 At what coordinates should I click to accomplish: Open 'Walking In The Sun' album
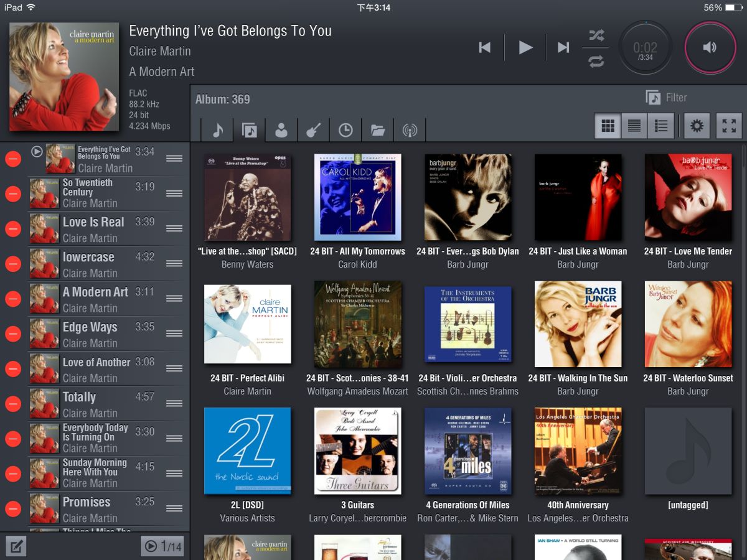pyautogui.click(x=578, y=324)
